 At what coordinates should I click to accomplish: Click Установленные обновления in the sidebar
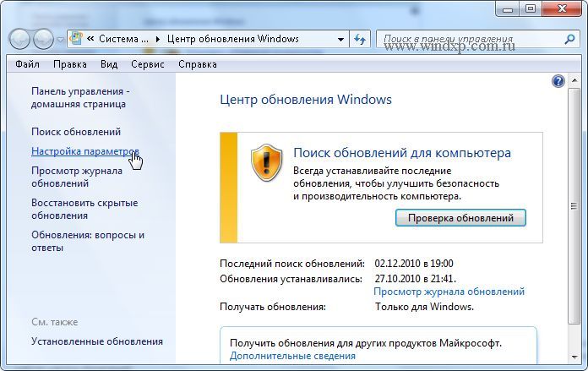(x=97, y=341)
